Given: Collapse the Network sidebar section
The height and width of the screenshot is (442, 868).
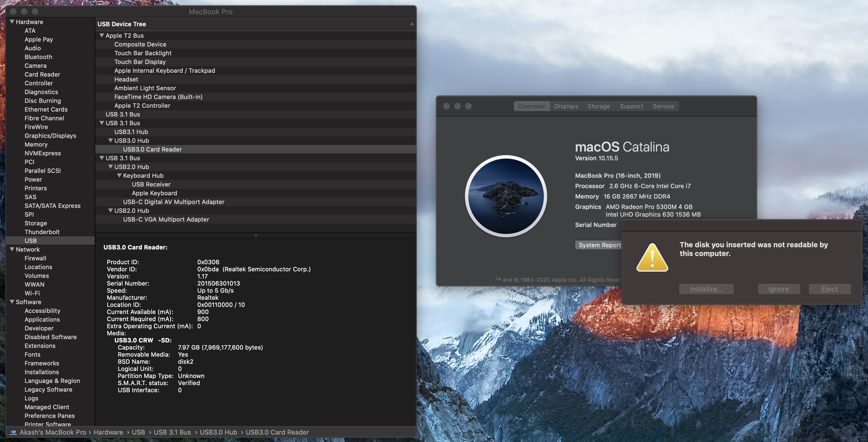Looking at the screenshot, I should pos(12,249).
